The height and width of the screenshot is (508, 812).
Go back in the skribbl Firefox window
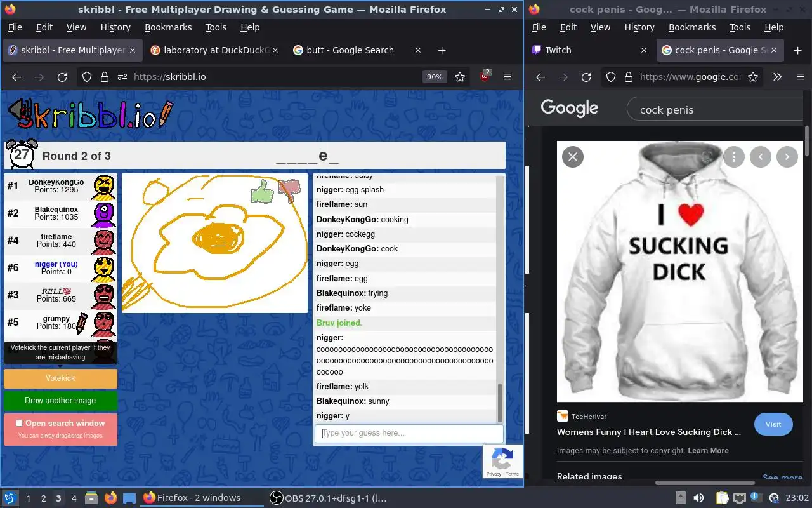pos(16,77)
